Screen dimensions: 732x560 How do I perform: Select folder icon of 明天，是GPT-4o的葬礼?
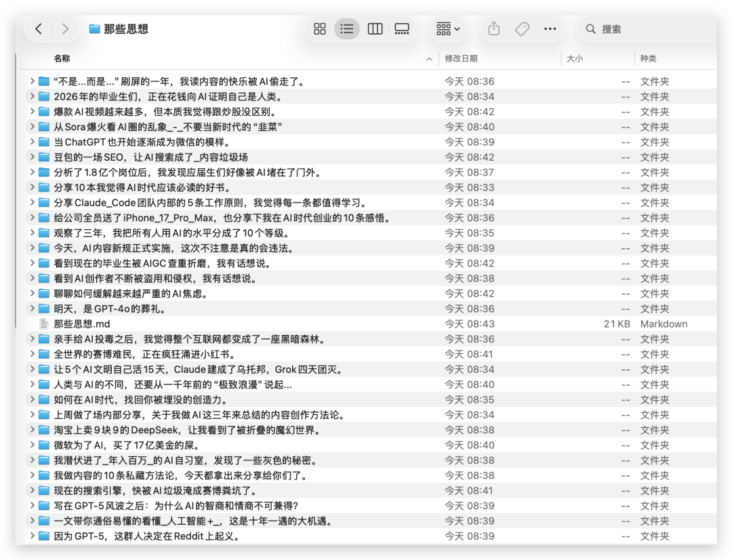click(44, 308)
